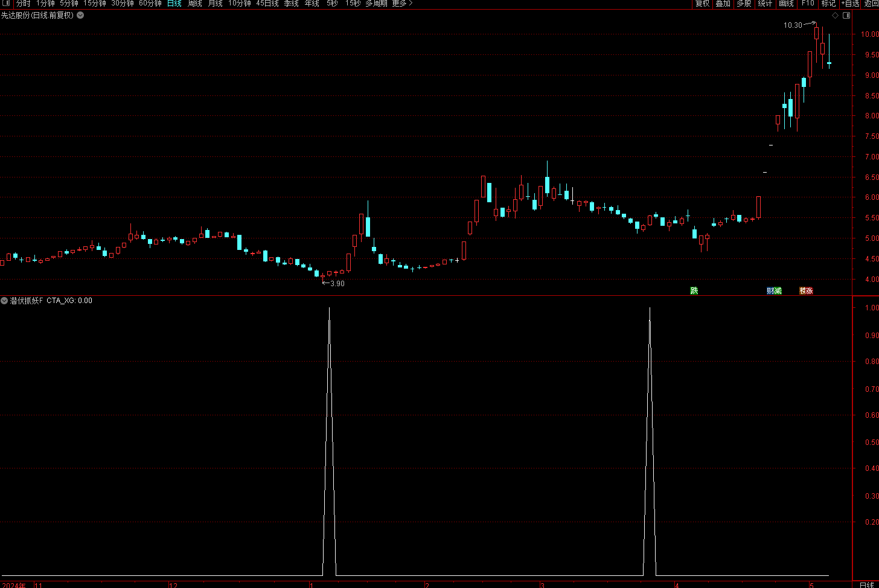Viewport: 879px width, 588px height.
Task: Click the CTA_XG: 0.00 indicator value
Action: 69,301
